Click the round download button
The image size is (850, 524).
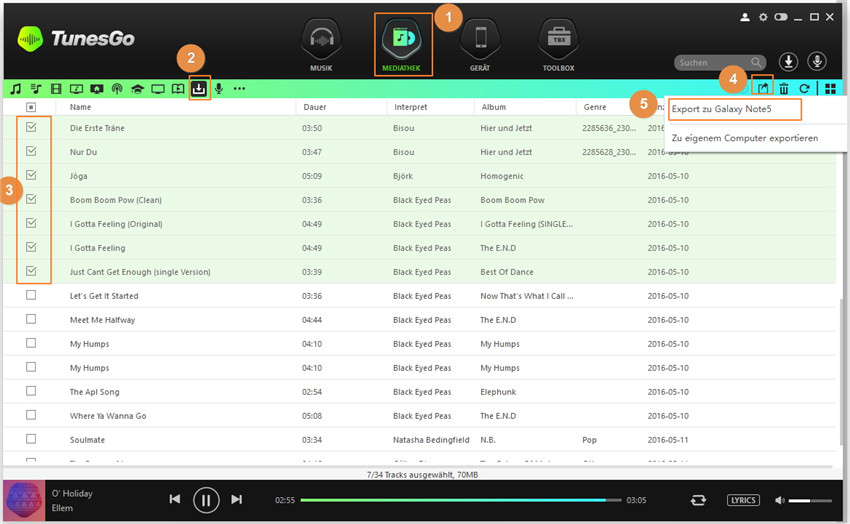[789, 62]
